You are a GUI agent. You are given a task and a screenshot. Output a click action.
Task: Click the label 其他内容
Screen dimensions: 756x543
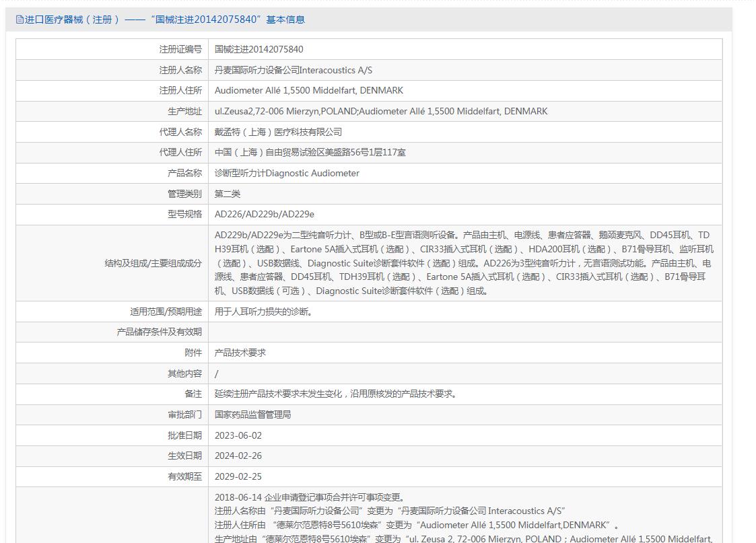[184, 373]
